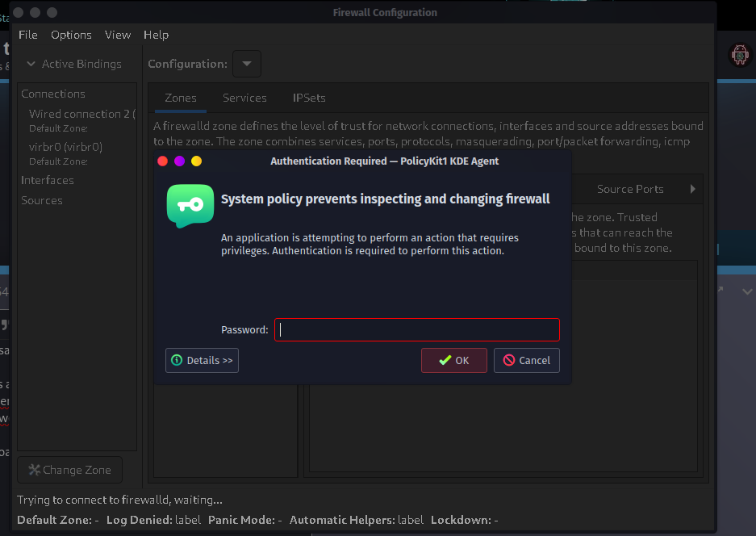Switch to the Services tab
756x536 pixels.
click(244, 98)
